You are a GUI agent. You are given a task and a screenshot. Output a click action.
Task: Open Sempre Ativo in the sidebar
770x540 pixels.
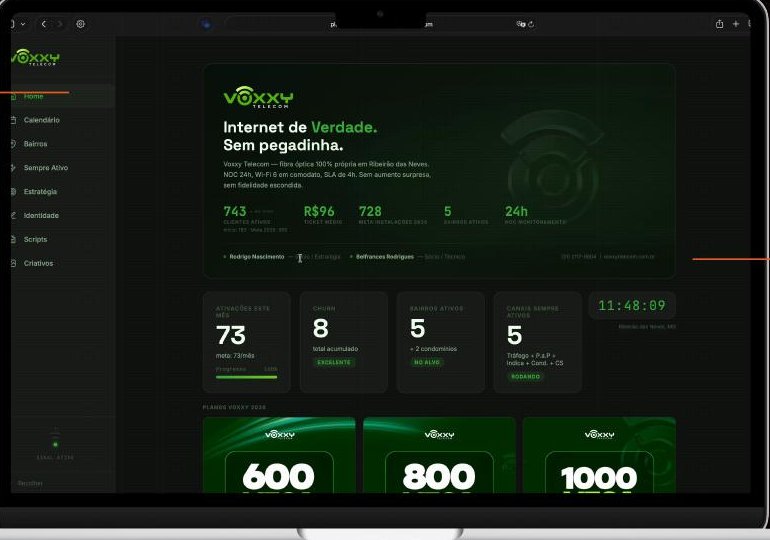(63, 168)
